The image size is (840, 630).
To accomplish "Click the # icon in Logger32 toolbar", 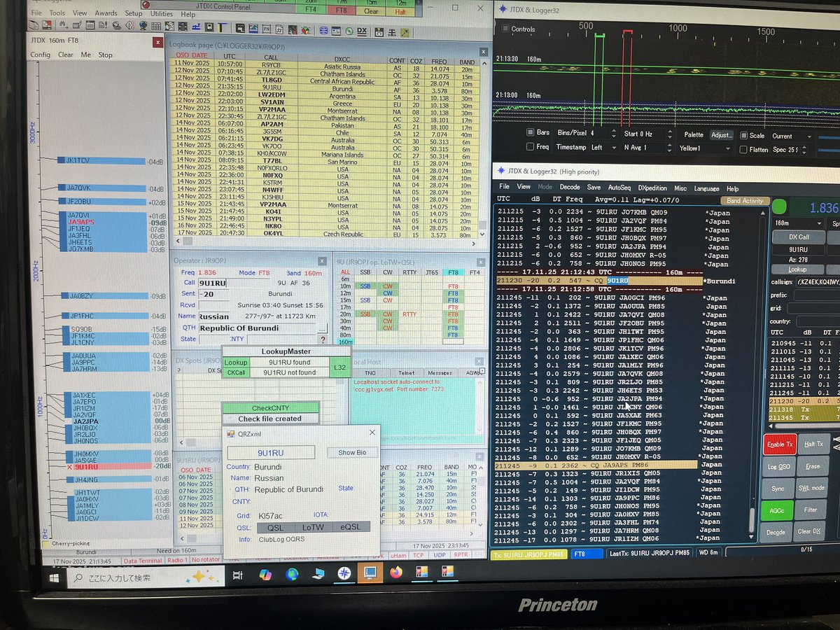I will 279,31.
